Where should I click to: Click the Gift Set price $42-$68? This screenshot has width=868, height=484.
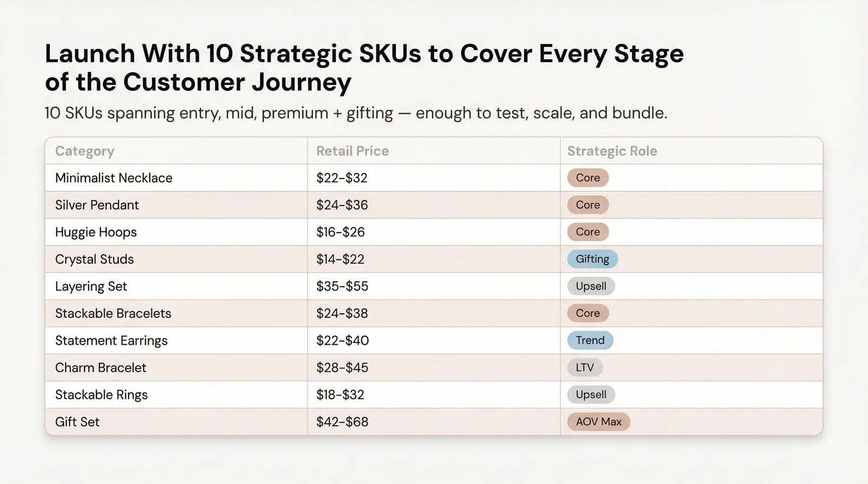point(342,422)
